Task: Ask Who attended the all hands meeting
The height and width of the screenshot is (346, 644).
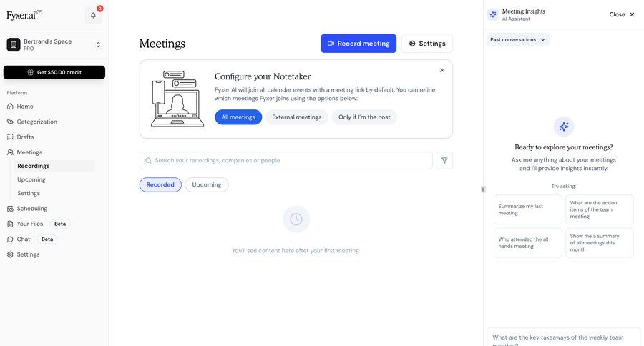Action: [x=528, y=243]
